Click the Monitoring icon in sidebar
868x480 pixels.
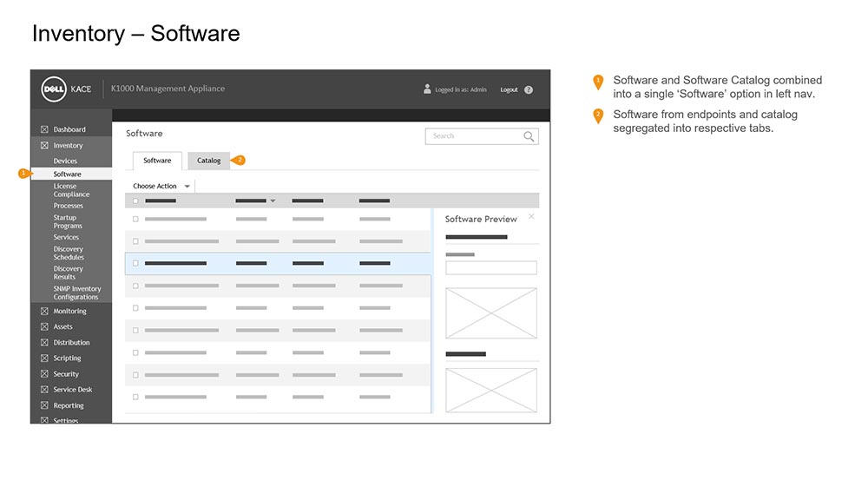(x=44, y=311)
